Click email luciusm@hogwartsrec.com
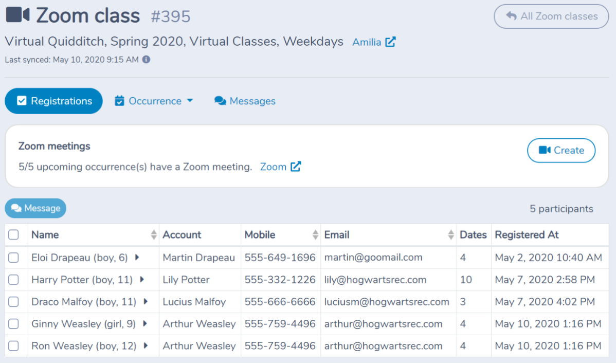Screen dimensions: 616x364 click(387, 302)
